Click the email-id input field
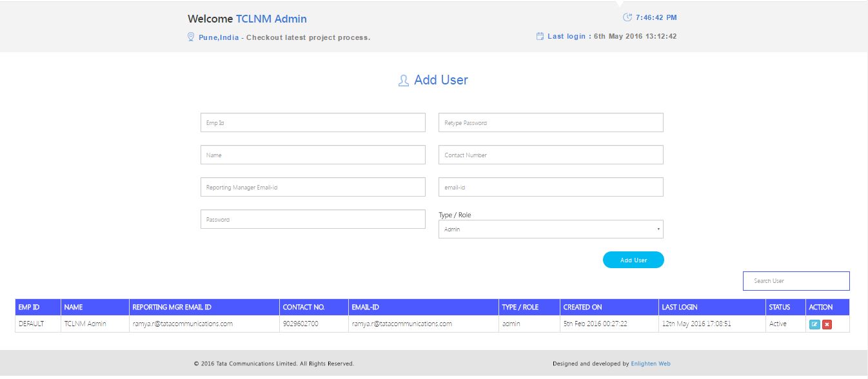868x379 pixels. pos(551,187)
